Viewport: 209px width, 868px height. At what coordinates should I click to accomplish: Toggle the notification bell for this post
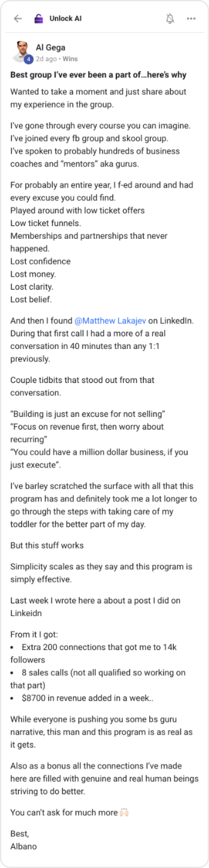click(170, 19)
